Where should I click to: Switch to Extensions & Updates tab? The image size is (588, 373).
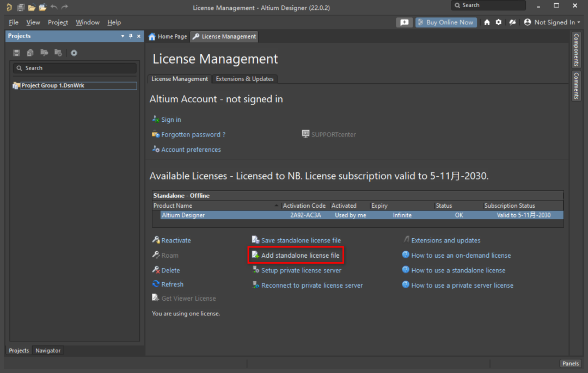pyautogui.click(x=244, y=79)
